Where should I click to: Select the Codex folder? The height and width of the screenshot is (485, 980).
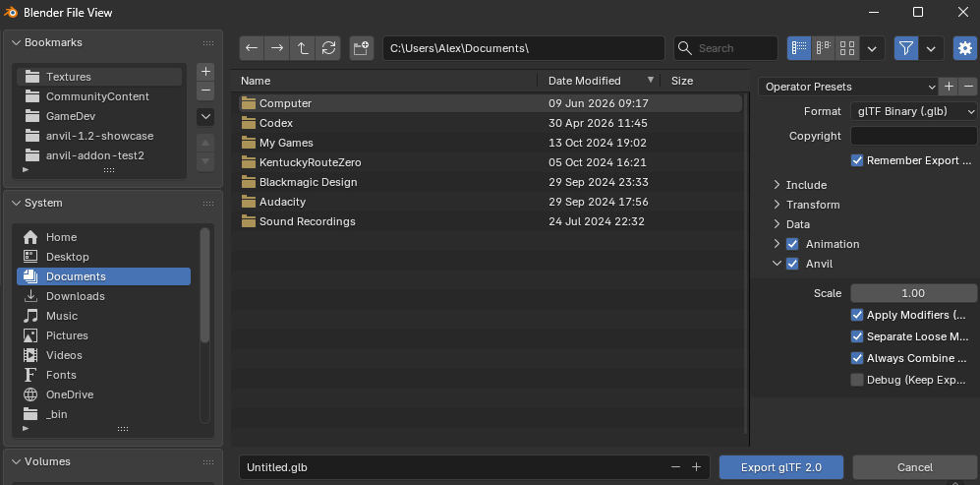[490, 123]
